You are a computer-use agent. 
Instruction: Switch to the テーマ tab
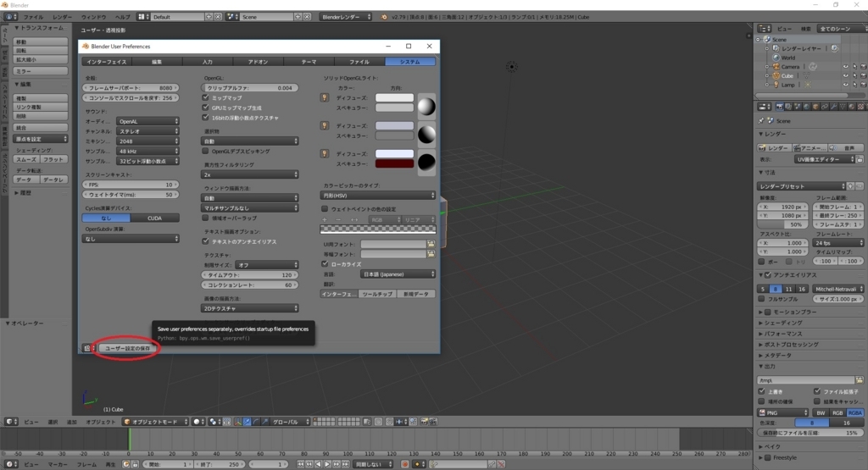coord(309,62)
